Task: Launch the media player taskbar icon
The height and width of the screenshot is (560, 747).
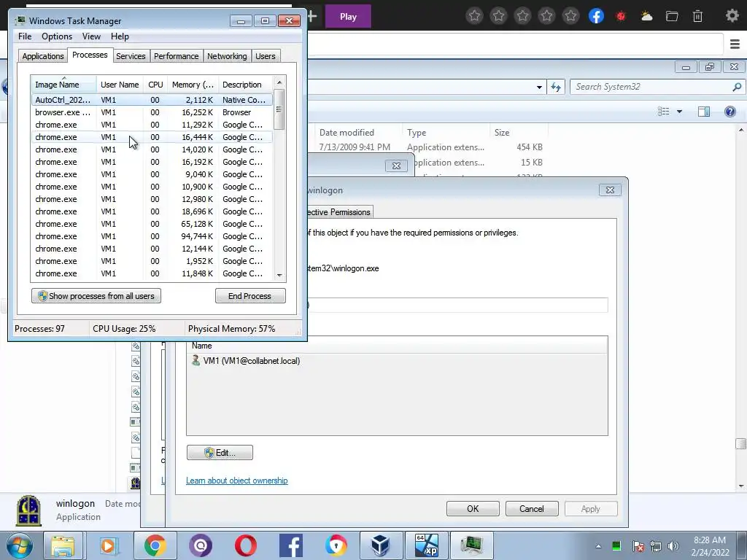Action: tap(109, 545)
